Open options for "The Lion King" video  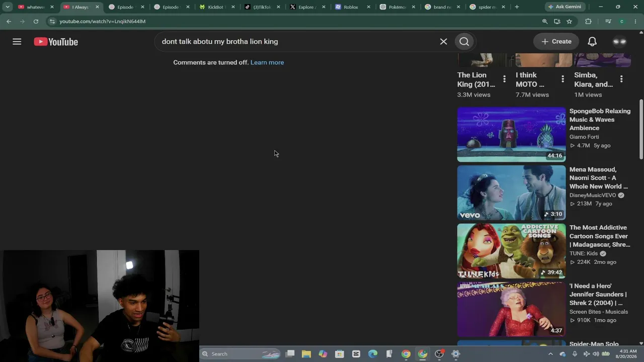(x=504, y=79)
